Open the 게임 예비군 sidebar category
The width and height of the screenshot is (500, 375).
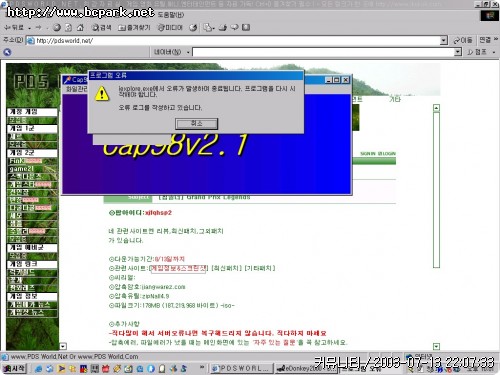pos(32,248)
